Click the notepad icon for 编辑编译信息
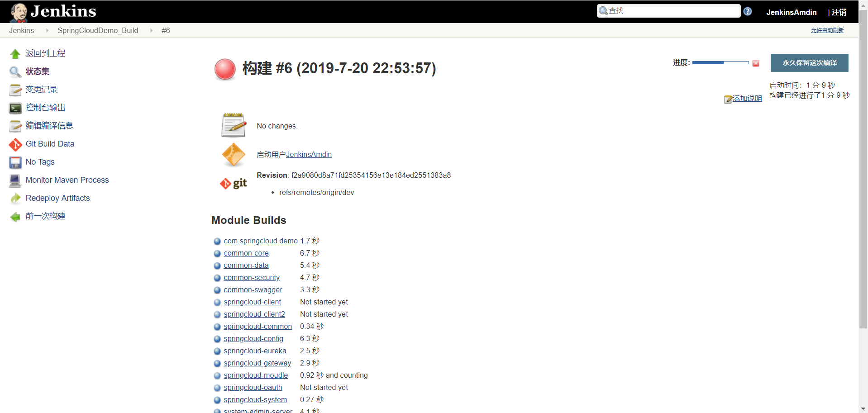This screenshot has width=868, height=413. click(15, 126)
